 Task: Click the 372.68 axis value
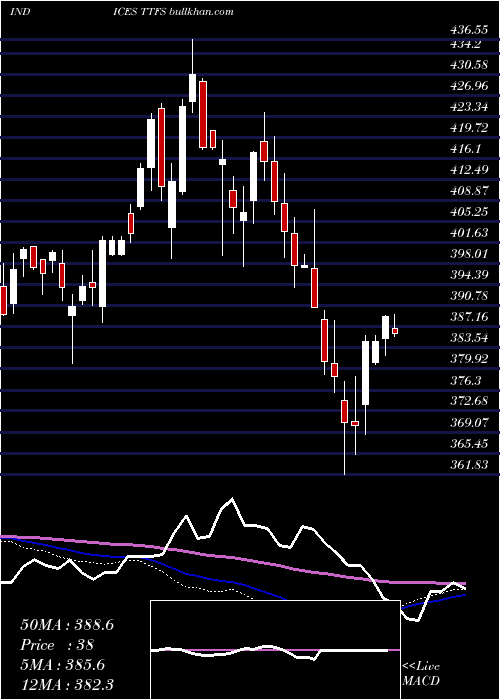click(x=469, y=401)
